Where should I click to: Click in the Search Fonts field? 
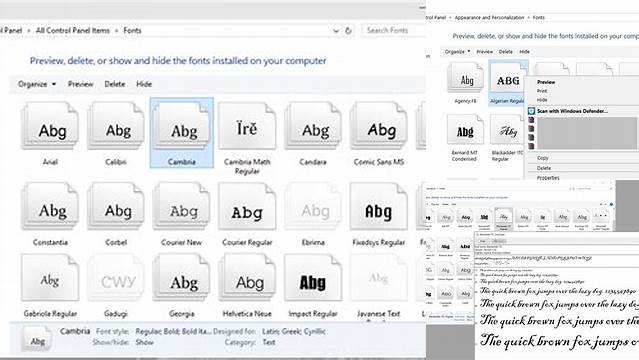coord(393,30)
